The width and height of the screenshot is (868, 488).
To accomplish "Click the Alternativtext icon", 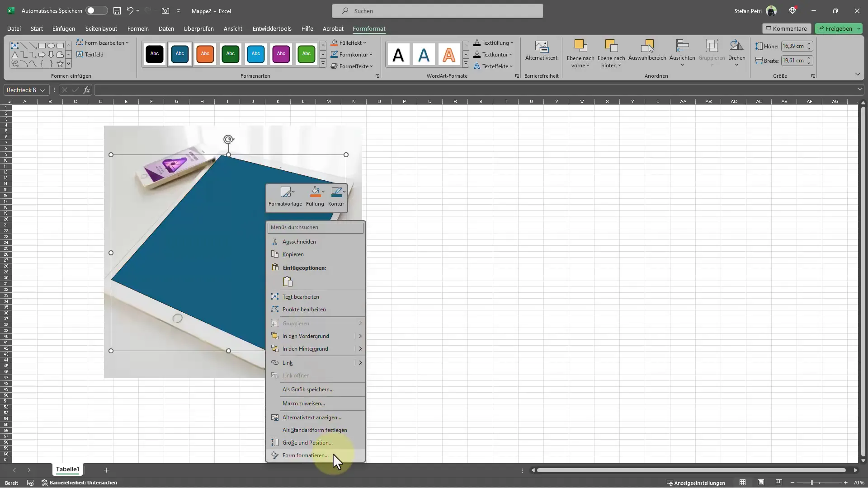I will [x=541, y=46].
